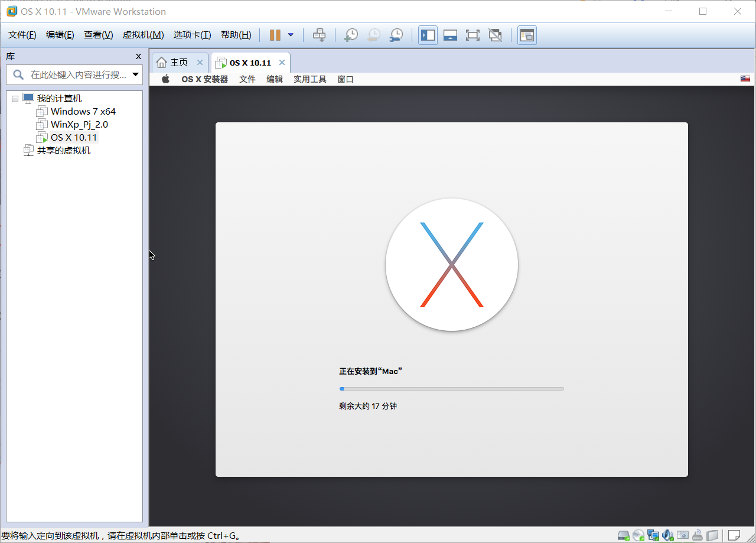
Task: Close the library panel
Action: 138,57
